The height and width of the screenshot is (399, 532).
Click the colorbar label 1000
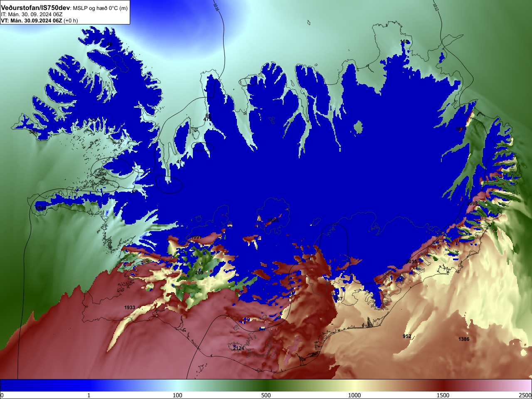355,395
